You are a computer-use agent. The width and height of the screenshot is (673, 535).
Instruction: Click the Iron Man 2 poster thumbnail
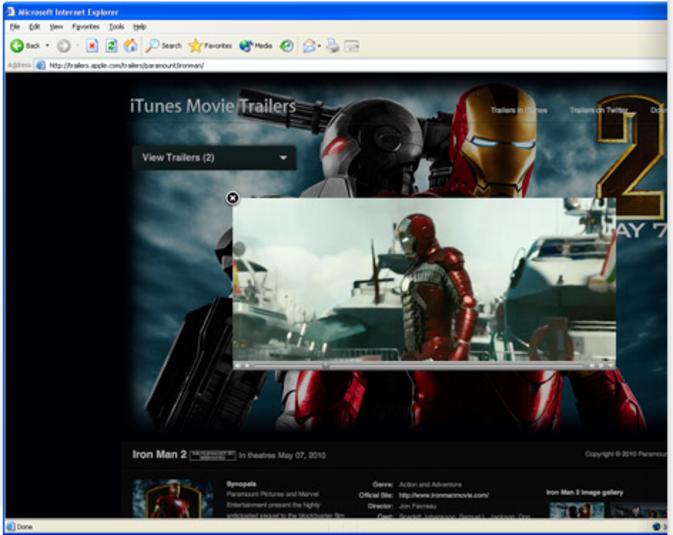point(173,498)
